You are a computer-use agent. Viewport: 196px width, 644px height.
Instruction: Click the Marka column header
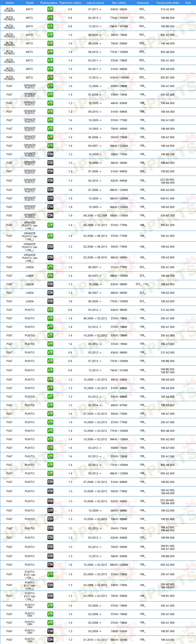coord(10,3)
